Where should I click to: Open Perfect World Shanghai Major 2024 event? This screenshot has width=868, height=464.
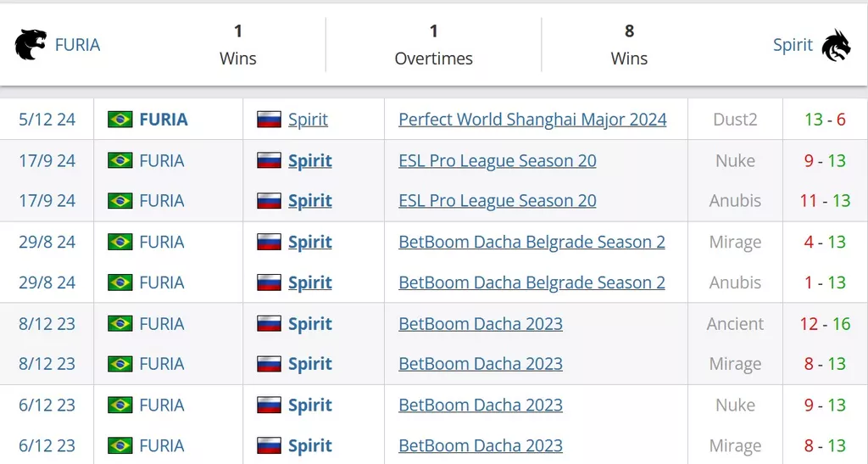532,119
